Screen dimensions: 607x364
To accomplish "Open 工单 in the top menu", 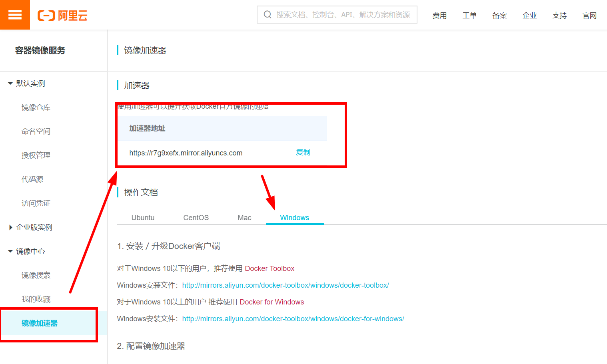I will (469, 15).
